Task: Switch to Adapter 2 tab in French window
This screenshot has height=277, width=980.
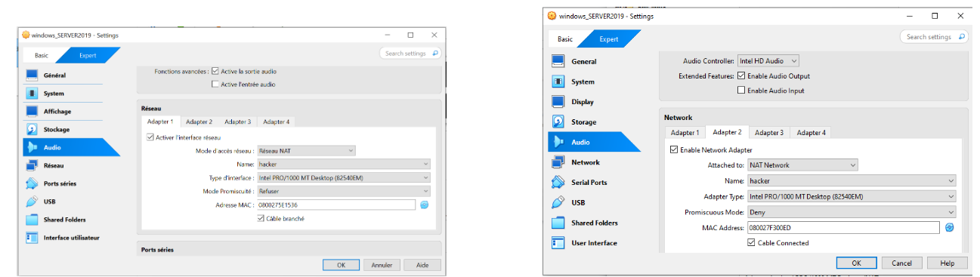Action: [x=199, y=122]
